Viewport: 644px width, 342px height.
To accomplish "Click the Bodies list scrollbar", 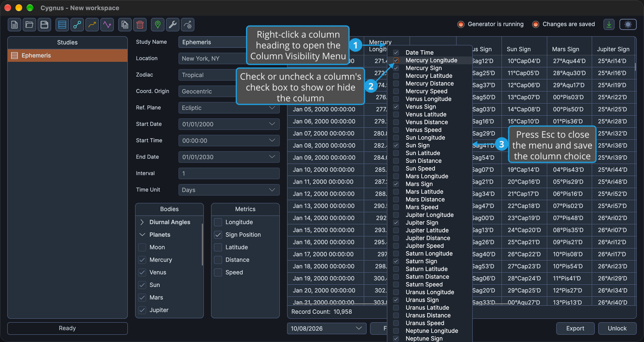I will pos(202,244).
